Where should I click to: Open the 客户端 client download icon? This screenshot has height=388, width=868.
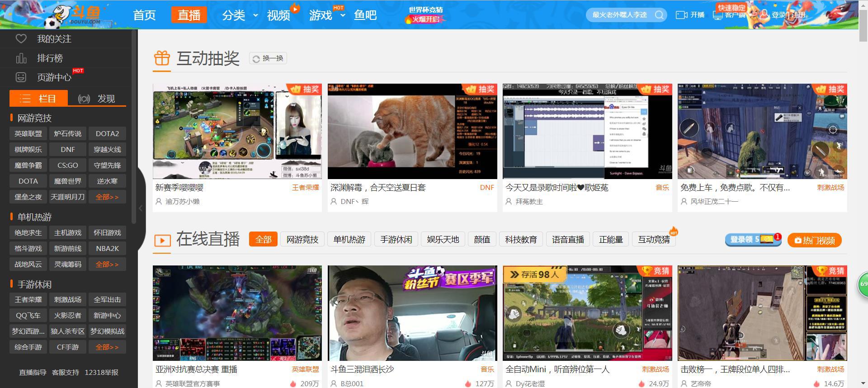(718, 15)
